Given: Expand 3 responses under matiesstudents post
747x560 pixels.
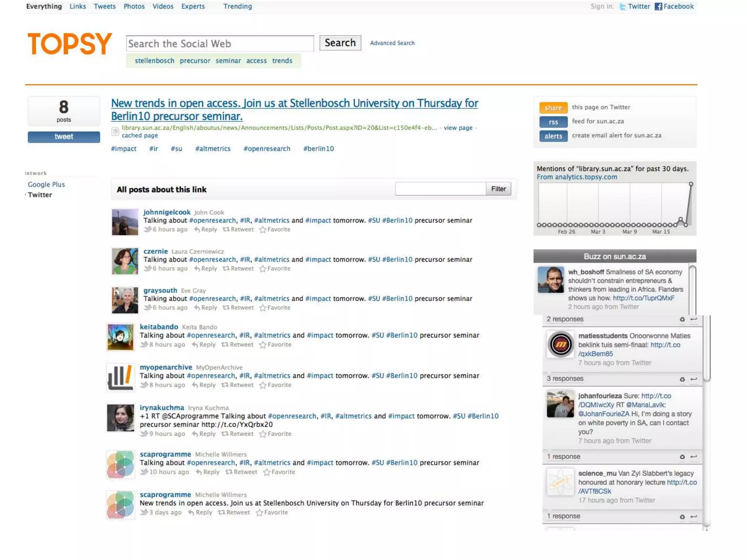Looking at the screenshot, I should [x=565, y=379].
